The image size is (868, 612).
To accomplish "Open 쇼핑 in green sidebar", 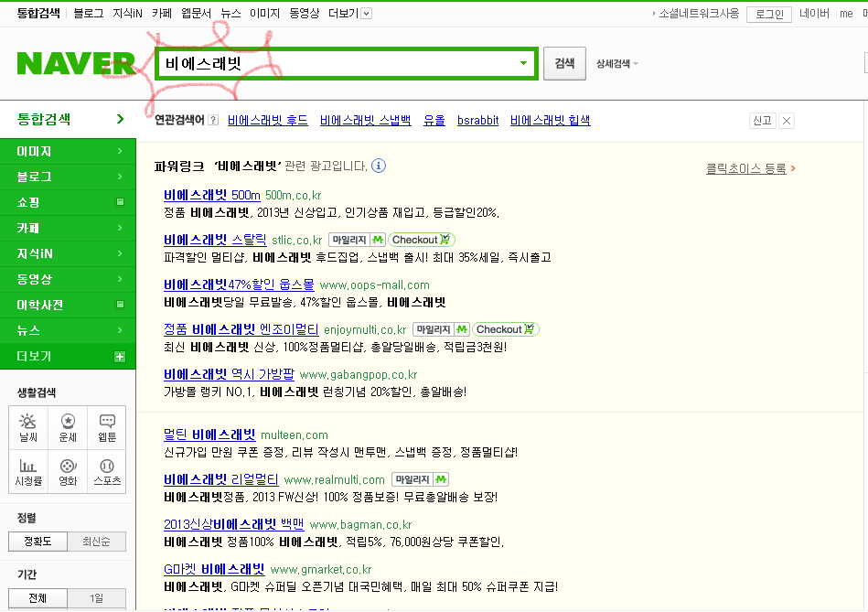I will [x=68, y=202].
